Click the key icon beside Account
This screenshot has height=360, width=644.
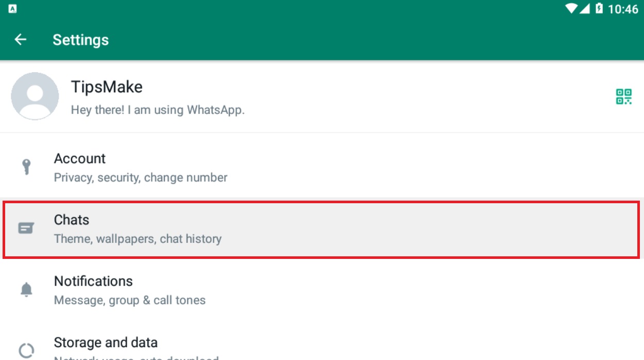(27, 166)
